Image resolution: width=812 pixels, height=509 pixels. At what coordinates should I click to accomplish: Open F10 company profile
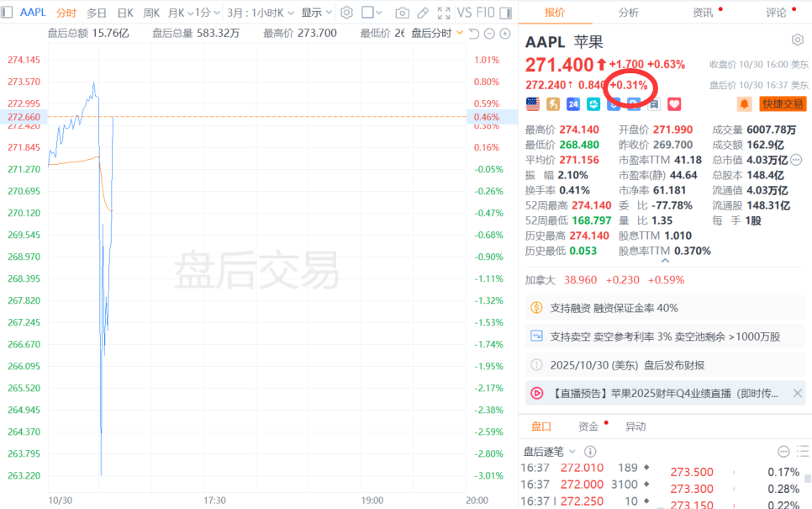485,13
